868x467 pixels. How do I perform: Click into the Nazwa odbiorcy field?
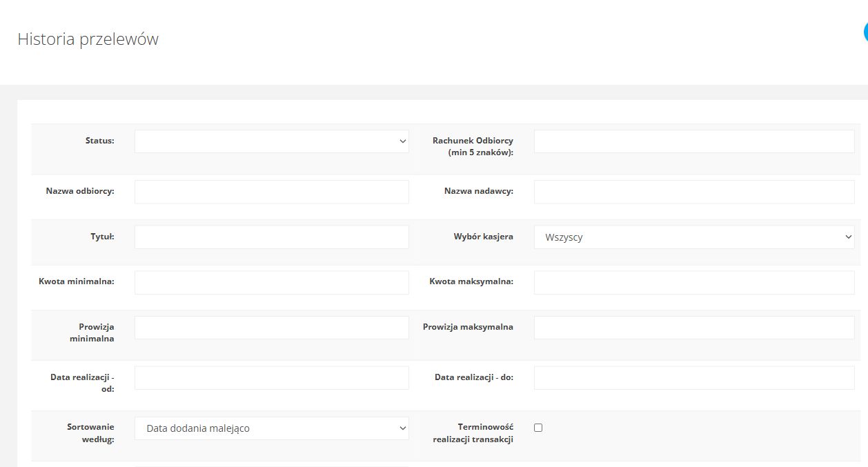coord(271,192)
